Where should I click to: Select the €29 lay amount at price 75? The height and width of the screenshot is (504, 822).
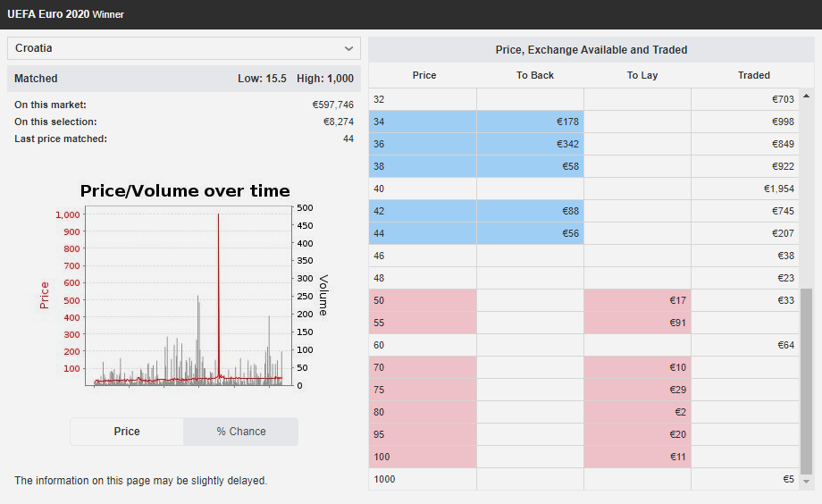(637, 391)
